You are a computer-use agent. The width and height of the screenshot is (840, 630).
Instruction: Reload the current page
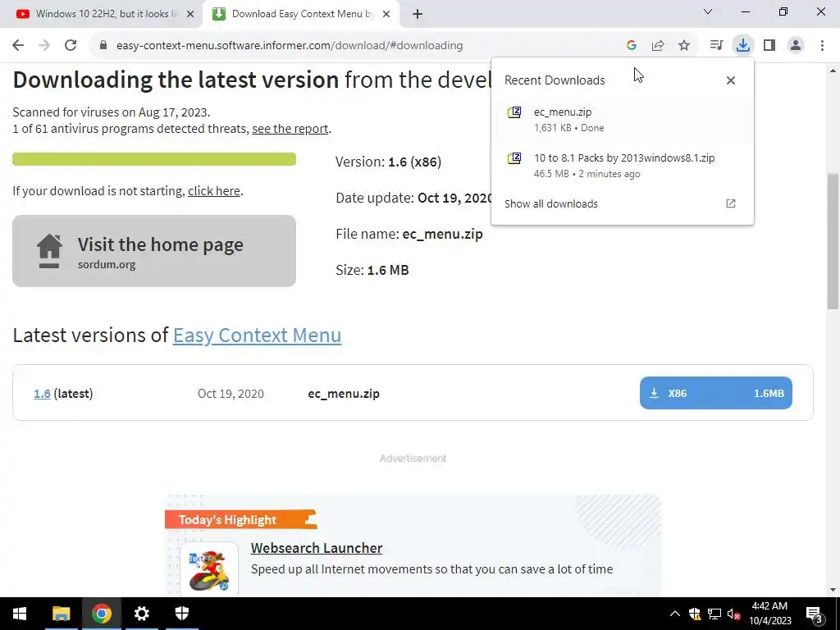[71, 46]
